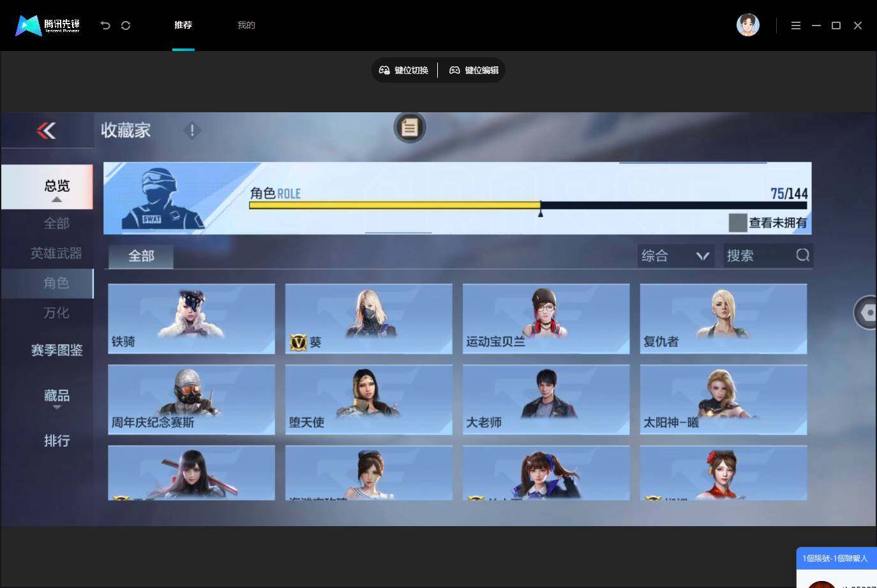The width and height of the screenshot is (877, 588).
Task: Go back with the red double-chevron icon
Action: coord(46,130)
